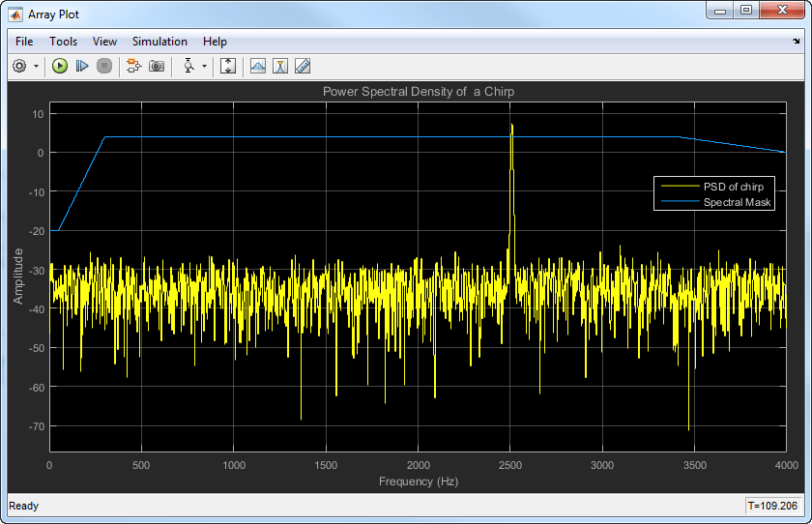The image size is (812, 524).
Task: Click the 'Spectral Mask' legend entry
Action: pos(738,202)
